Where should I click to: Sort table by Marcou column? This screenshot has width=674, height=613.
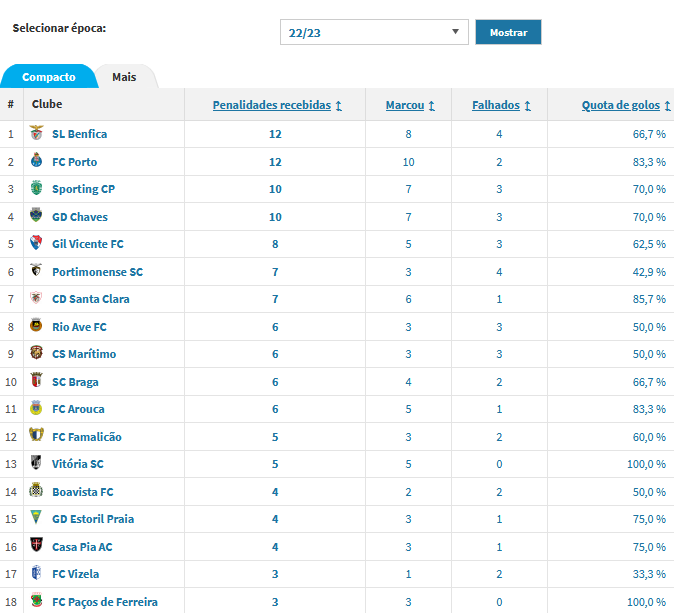[x=410, y=105]
